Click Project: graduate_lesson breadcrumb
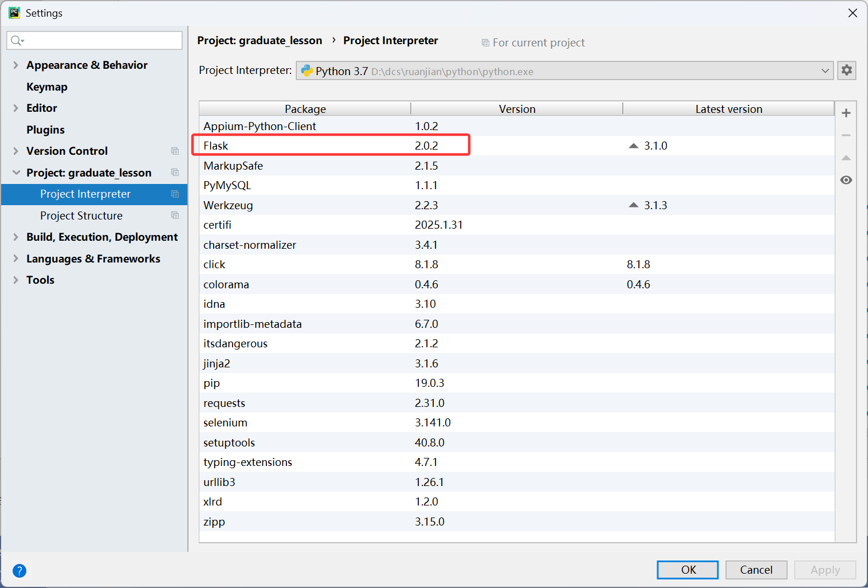Screen dimensions: 868x588 [x=260, y=41]
